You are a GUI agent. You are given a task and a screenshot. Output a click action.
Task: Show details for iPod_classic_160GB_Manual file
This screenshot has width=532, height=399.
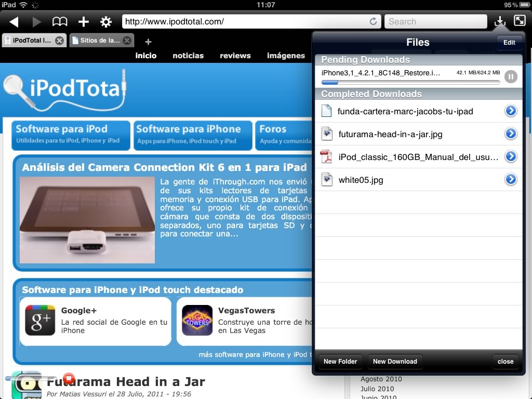click(x=511, y=156)
